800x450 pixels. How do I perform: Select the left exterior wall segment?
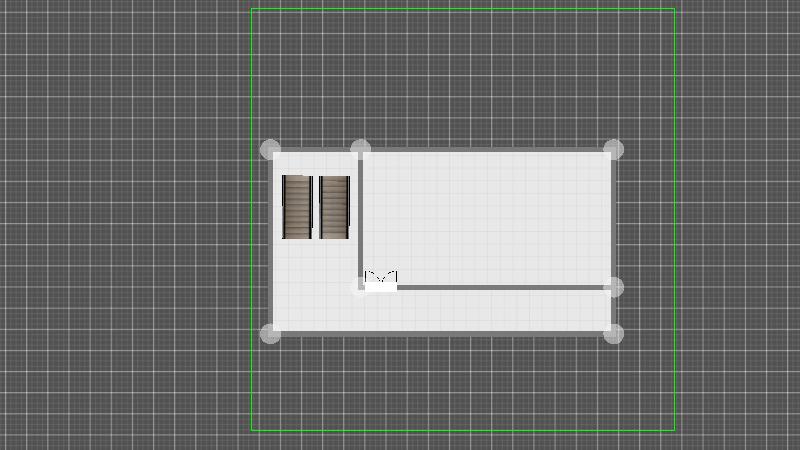click(270, 250)
